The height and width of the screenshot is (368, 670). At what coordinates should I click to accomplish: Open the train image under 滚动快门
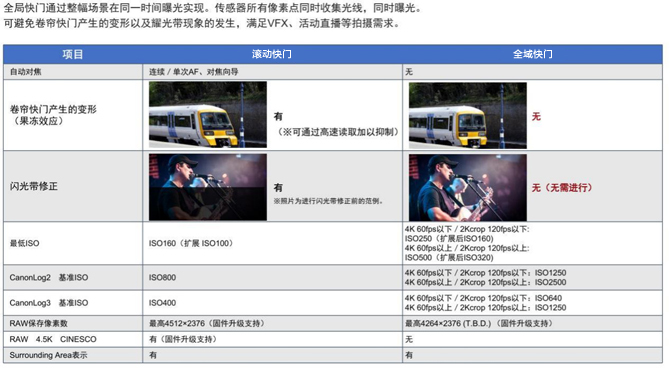(x=208, y=115)
